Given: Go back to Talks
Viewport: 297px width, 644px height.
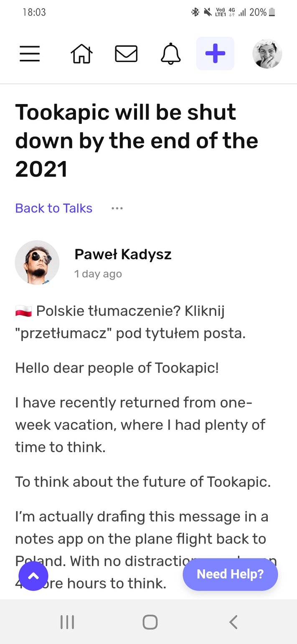Looking at the screenshot, I should tap(54, 208).
